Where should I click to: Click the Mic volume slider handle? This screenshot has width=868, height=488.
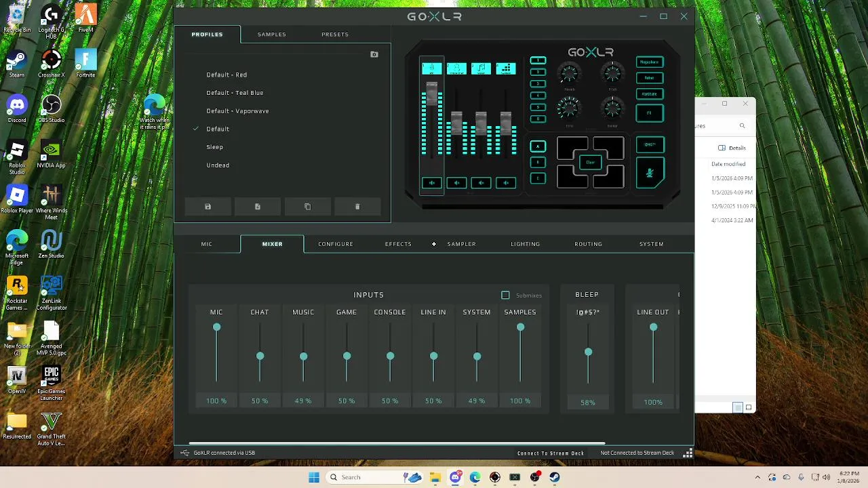[216, 327]
